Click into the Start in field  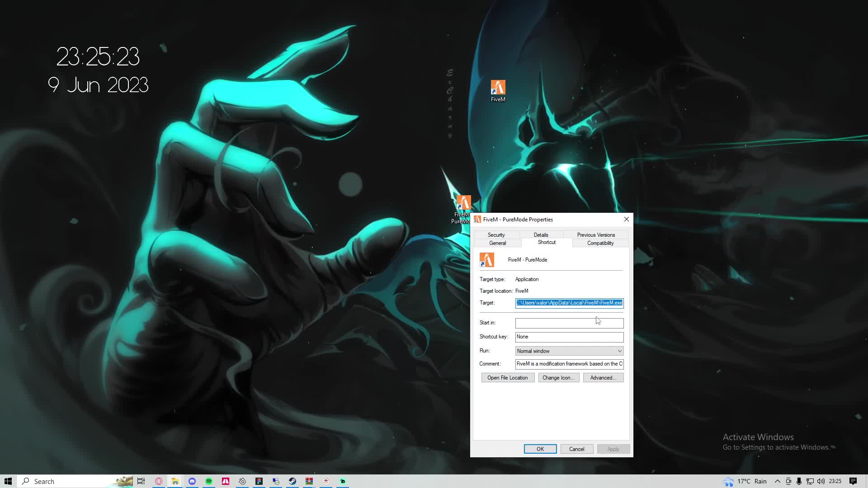coord(569,323)
